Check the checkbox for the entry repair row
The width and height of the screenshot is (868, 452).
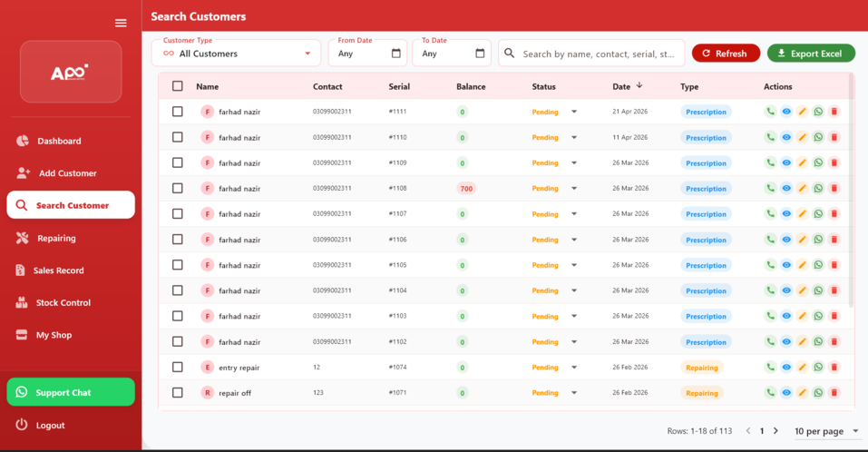pyautogui.click(x=178, y=368)
